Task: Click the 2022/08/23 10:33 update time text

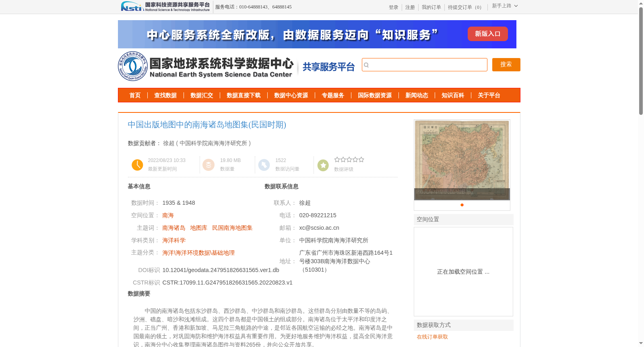Action: coord(167,160)
